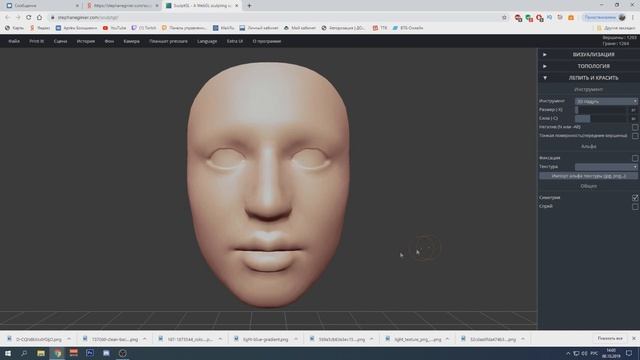Open the Текстура alpha dropdown

[x=606, y=167]
